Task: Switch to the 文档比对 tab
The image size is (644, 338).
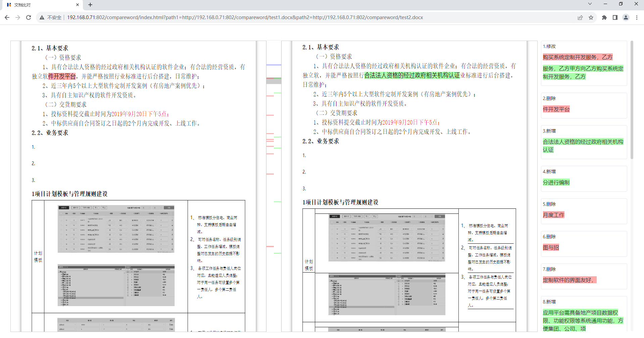Action: (40, 5)
